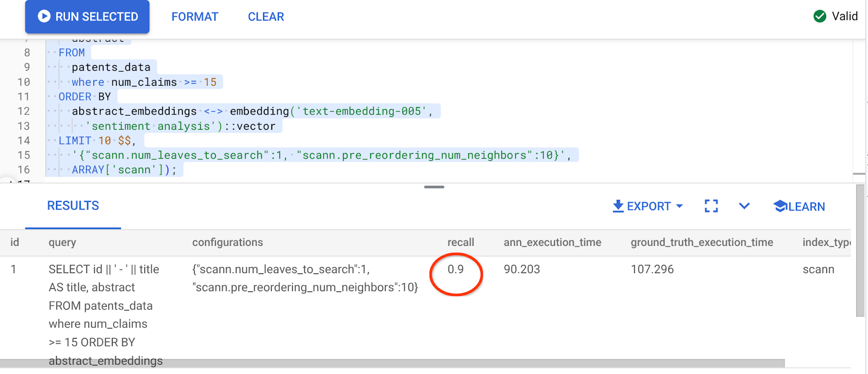868x374 pixels.
Task: Click the green Valid checkmark icon
Action: (820, 16)
